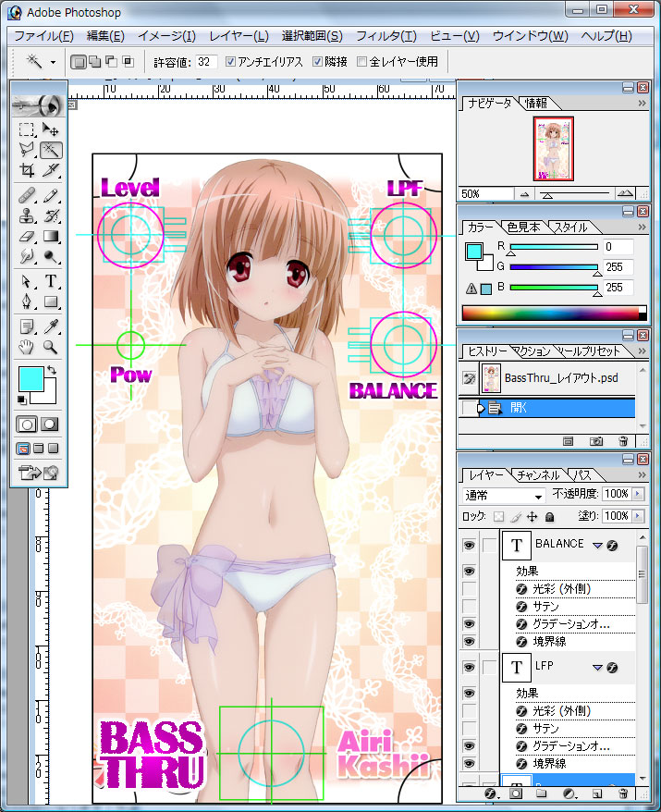This screenshot has height=812, width=661.
Task: Switch to the 色見本 tab
Action: click(523, 228)
